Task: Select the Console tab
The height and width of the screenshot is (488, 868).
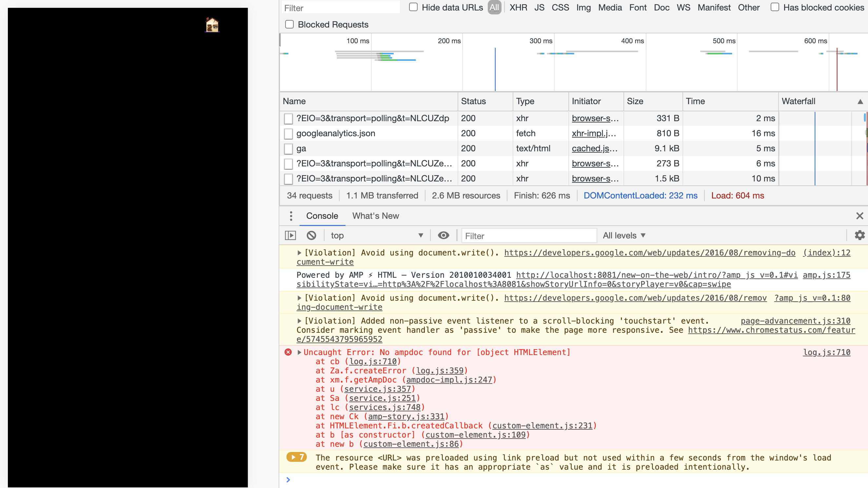Action: pos(322,216)
